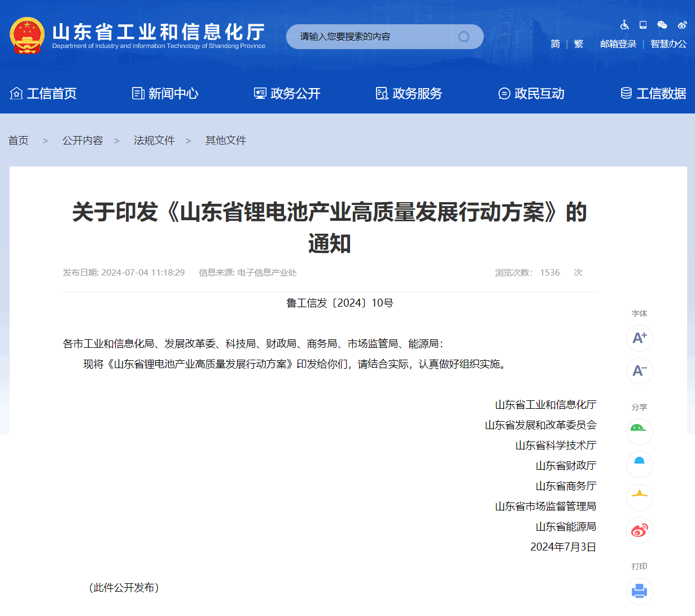This screenshot has height=616, width=695.
Task: Open 邮箱登录 link
Action: pyautogui.click(x=618, y=44)
